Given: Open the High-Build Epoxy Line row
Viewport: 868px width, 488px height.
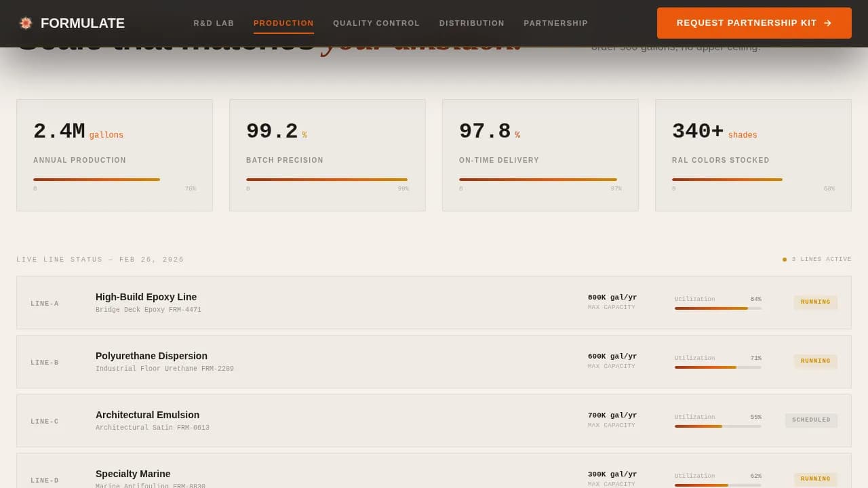Looking at the screenshot, I should pos(146,297).
